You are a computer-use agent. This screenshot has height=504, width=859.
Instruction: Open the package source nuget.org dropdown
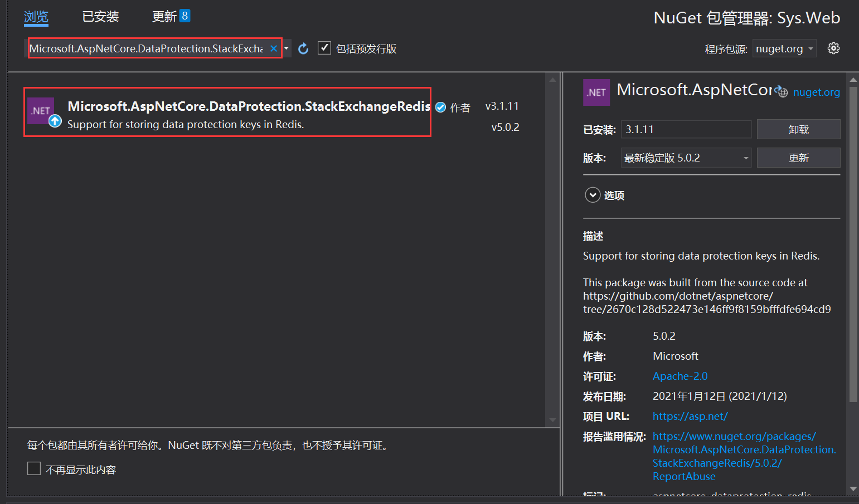pyautogui.click(x=784, y=49)
